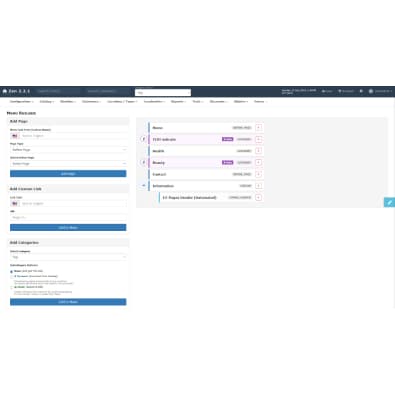Open the Configuration menu
The height and width of the screenshot is (395, 395).
tap(22, 101)
